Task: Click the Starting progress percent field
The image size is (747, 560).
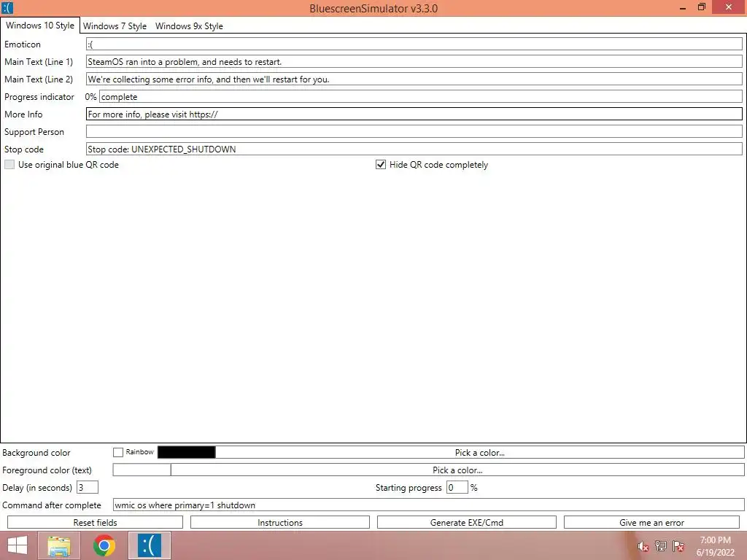Action: point(457,488)
